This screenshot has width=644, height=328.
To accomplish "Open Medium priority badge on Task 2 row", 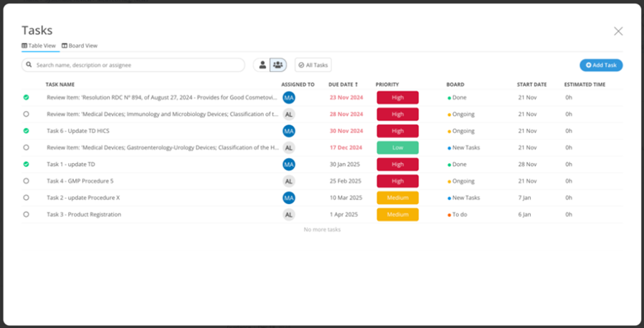I will [398, 198].
